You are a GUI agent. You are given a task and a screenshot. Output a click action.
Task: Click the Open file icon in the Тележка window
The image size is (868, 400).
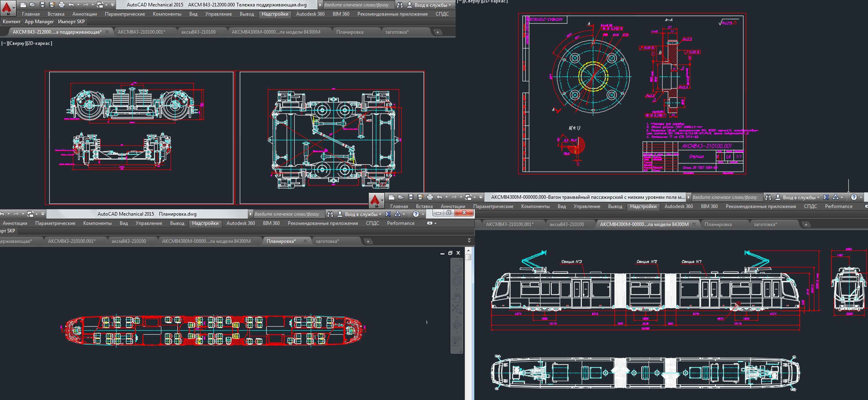33,5
